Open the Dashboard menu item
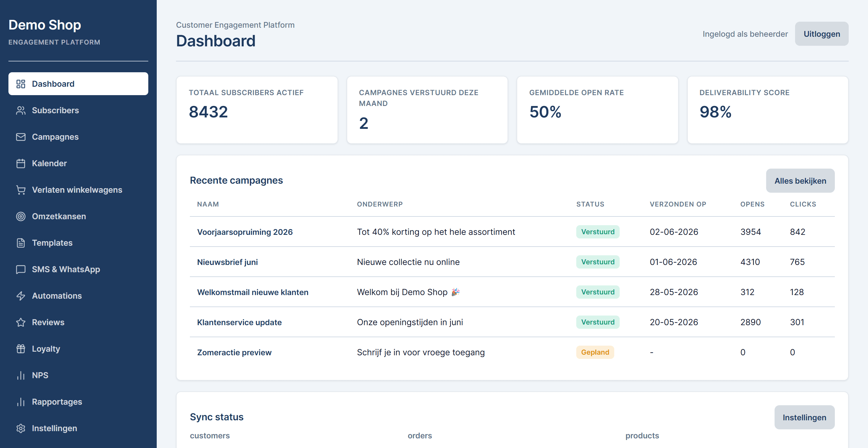Image resolution: width=868 pixels, height=448 pixels. tap(78, 84)
